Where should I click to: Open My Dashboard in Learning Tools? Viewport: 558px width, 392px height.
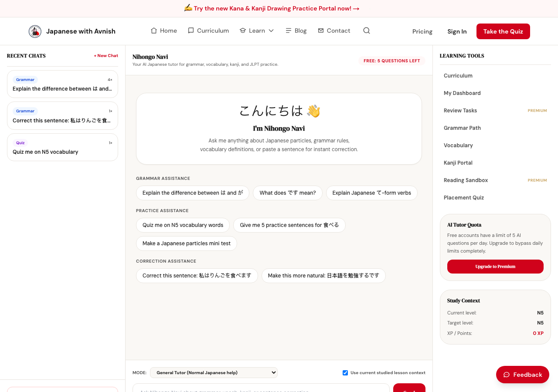(495, 93)
